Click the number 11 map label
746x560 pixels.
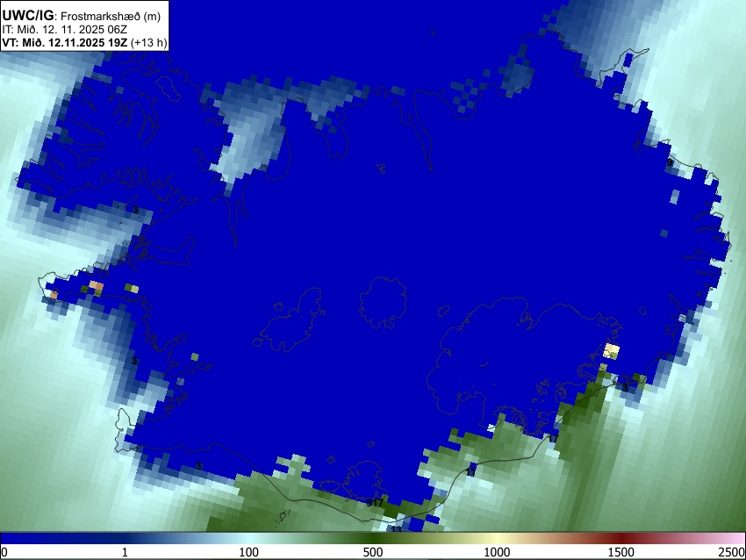[471, 472]
